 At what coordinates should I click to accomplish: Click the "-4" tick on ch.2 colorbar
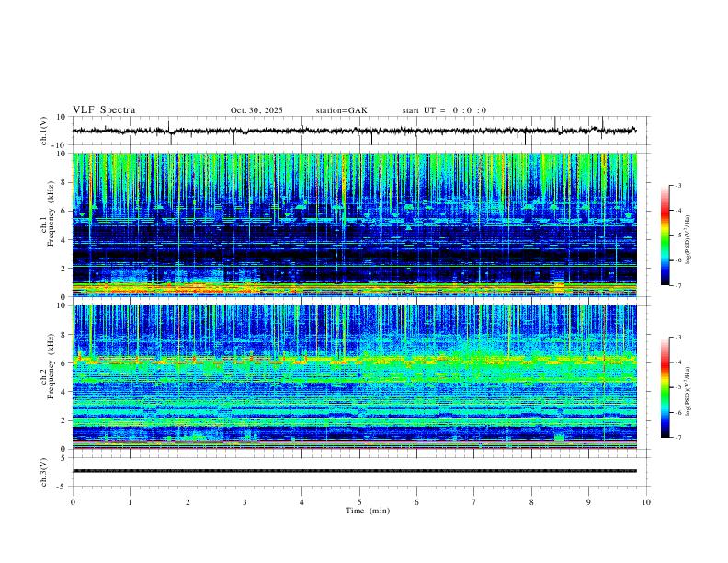(678, 362)
